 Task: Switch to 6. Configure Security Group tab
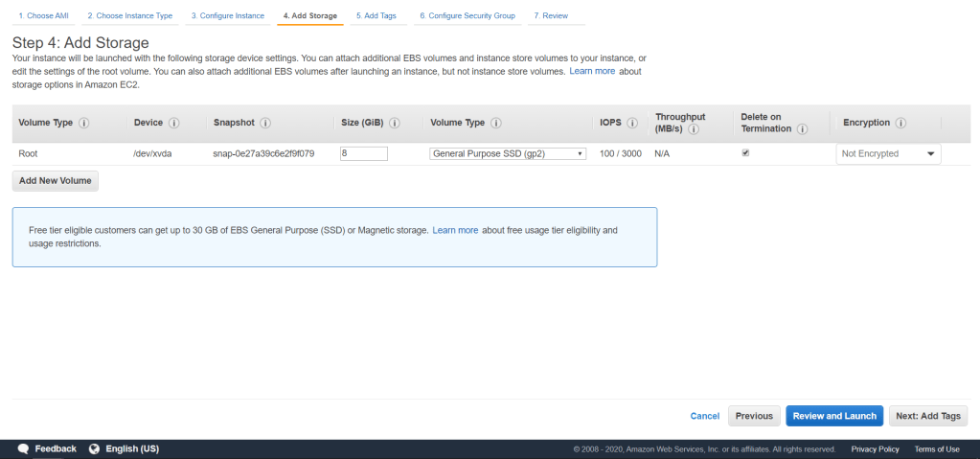467,16
